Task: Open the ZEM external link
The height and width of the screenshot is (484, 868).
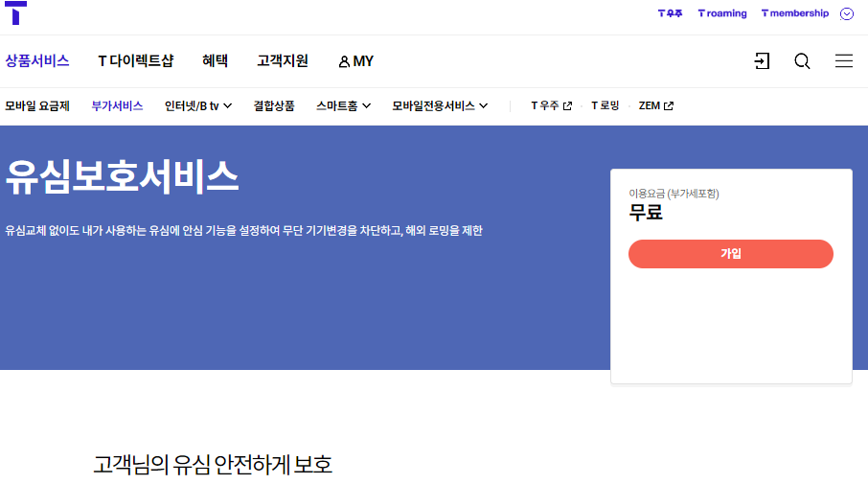Action: pyautogui.click(x=656, y=105)
